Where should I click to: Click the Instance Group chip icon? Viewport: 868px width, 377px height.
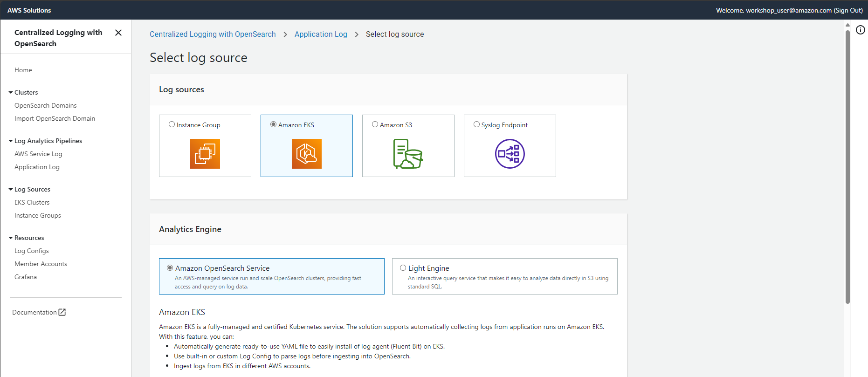205,154
